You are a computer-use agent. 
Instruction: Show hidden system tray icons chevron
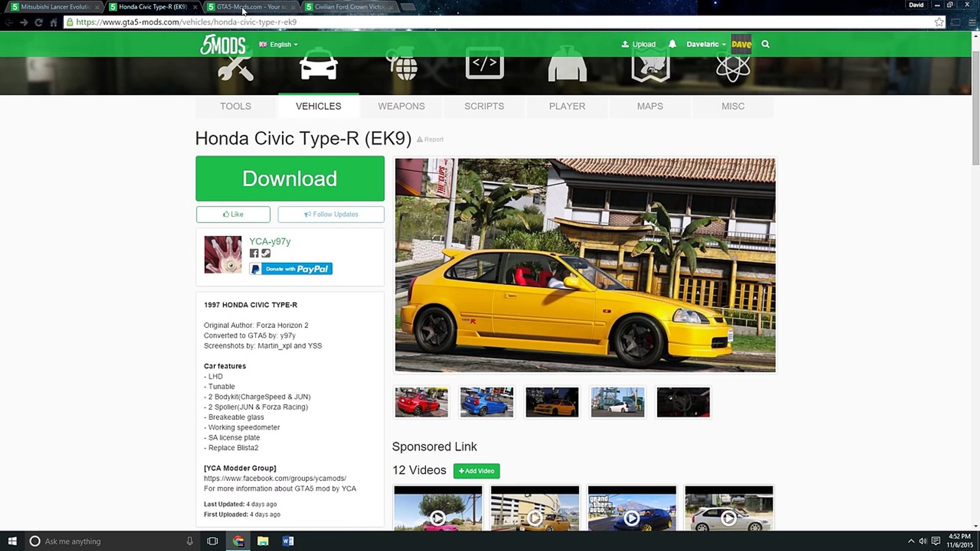pos(911,541)
